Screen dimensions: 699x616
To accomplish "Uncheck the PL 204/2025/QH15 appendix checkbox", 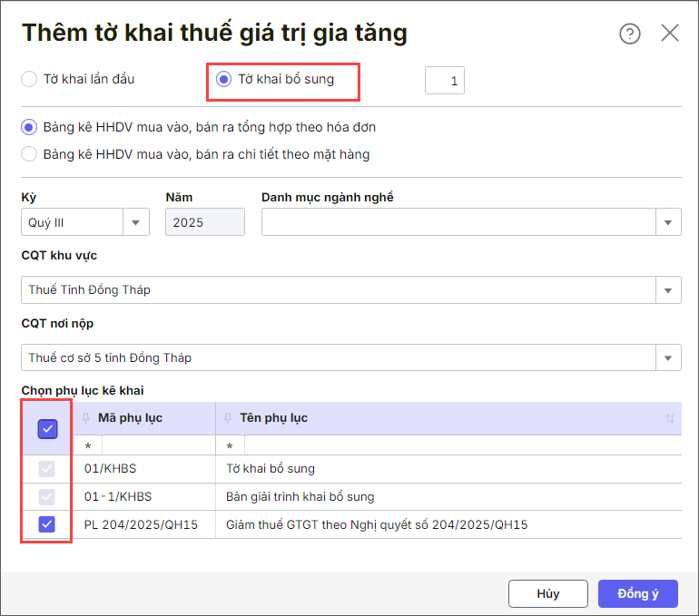I will point(47,524).
